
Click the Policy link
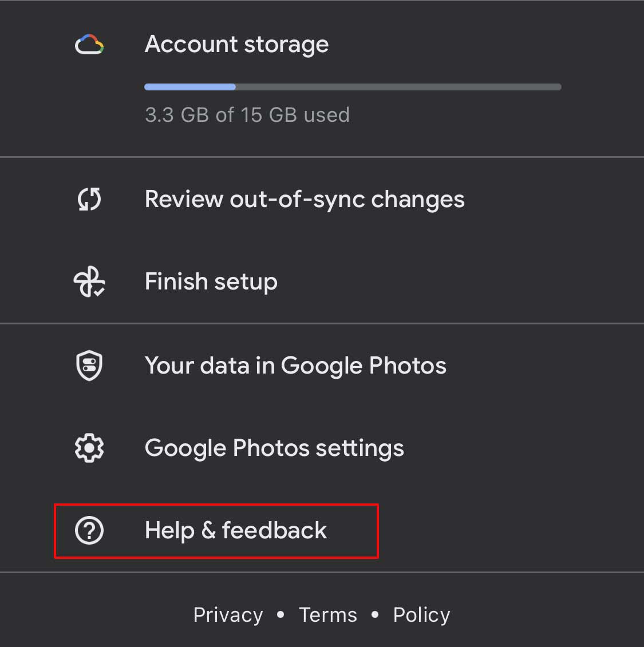[421, 615]
